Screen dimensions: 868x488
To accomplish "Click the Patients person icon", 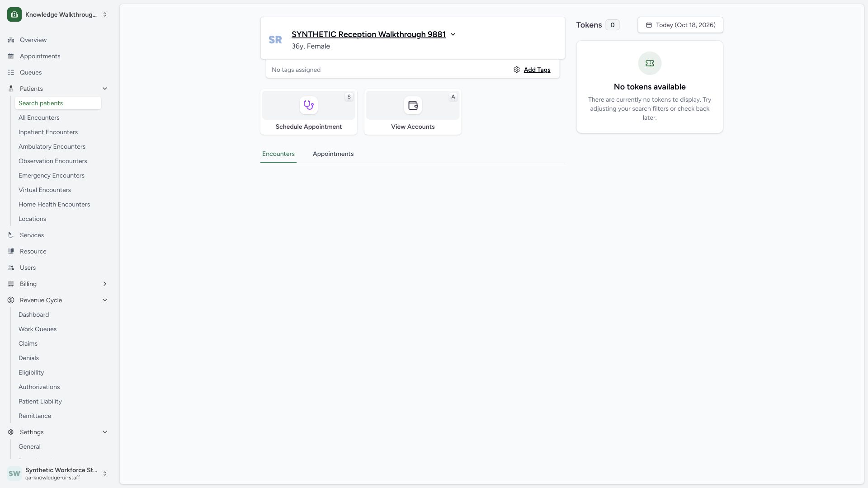I will [x=11, y=89].
